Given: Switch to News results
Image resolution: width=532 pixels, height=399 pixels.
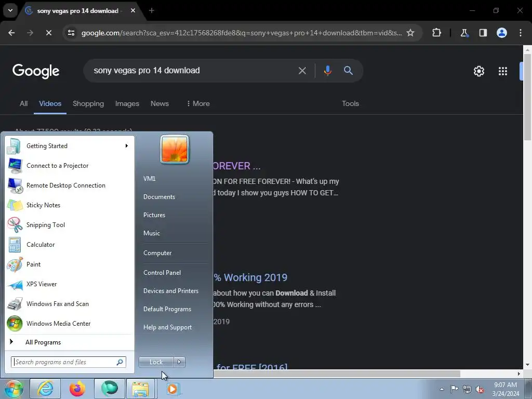Looking at the screenshot, I should 159,103.
